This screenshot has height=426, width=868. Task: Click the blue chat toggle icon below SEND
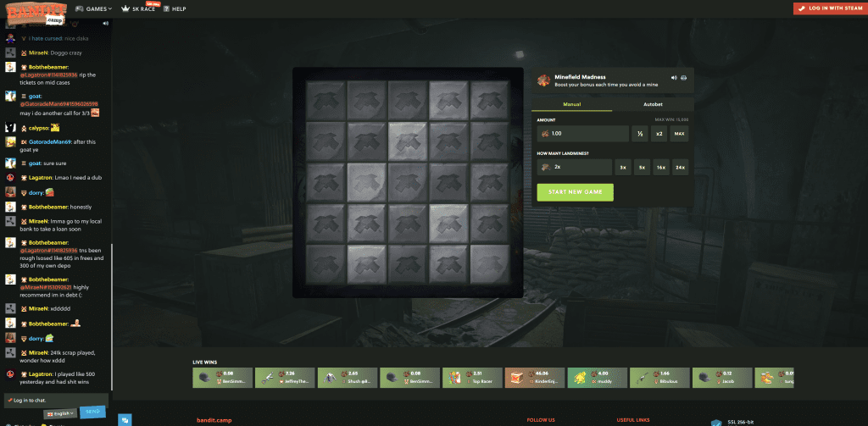(125, 420)
